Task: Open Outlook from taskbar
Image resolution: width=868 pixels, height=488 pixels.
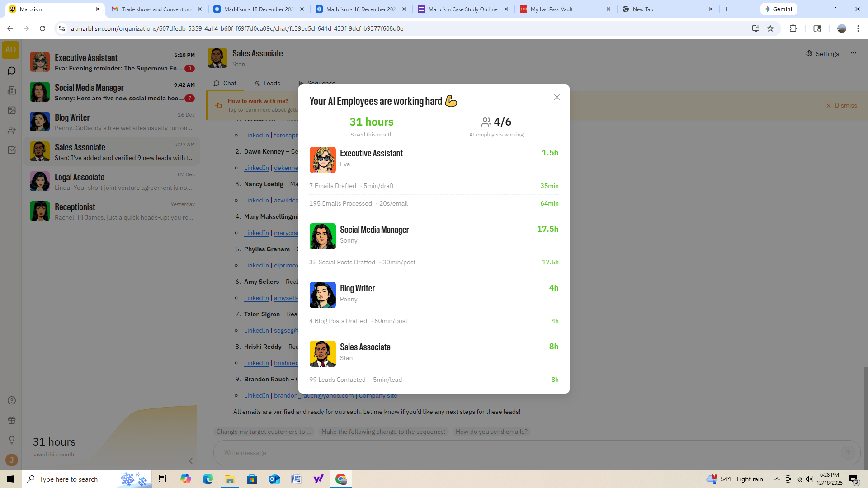Action: point(274,479)
